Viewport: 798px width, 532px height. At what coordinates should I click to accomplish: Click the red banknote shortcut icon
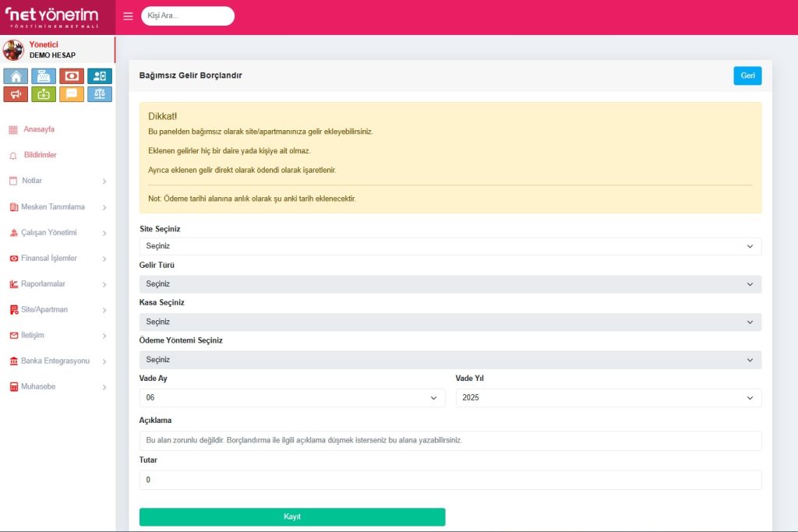pyautogui.click(x=72, y=76)
